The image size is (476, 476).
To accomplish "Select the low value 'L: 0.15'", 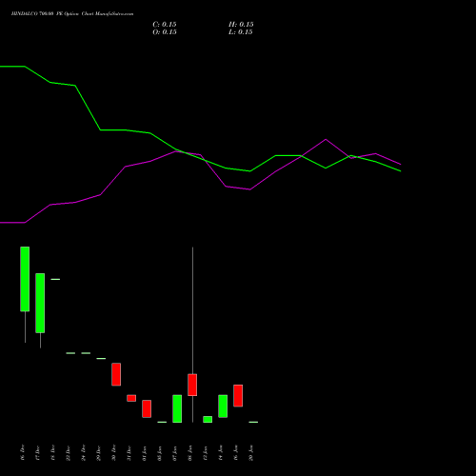I will tap(241, 32).
